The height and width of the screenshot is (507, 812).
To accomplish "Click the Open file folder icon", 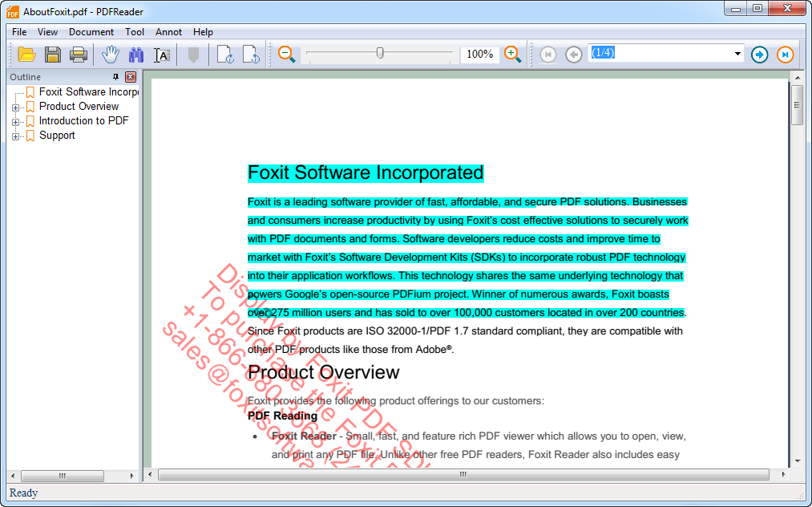I will coord(27,55).
